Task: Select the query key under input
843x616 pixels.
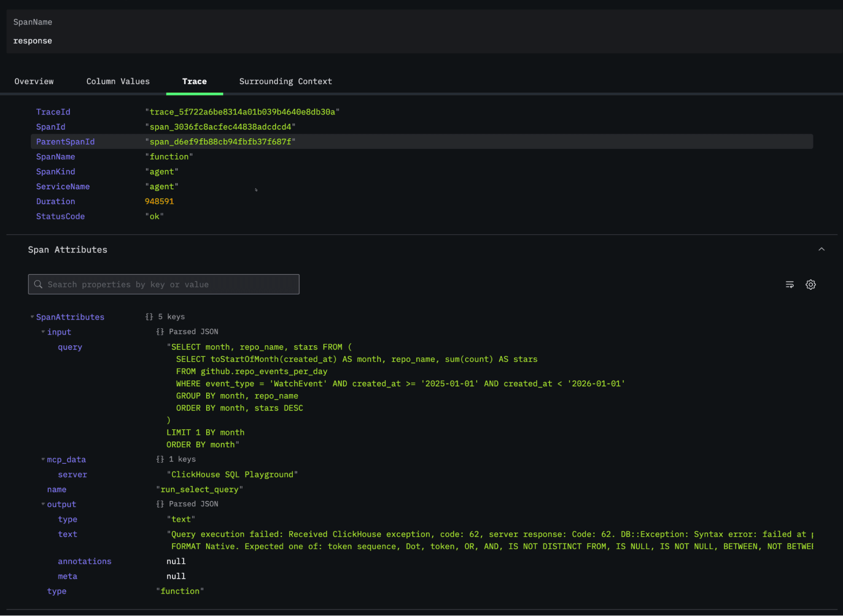Action: coord(70,347)
